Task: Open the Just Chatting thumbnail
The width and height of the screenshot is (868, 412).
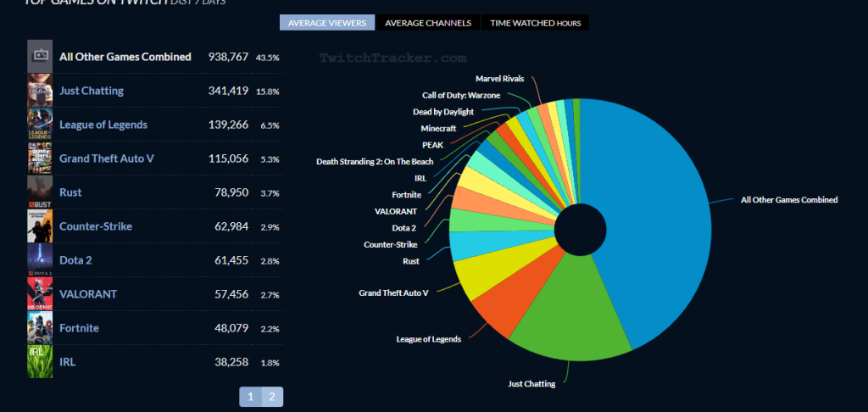Action: pyautogui.click(x=40, y=90)
